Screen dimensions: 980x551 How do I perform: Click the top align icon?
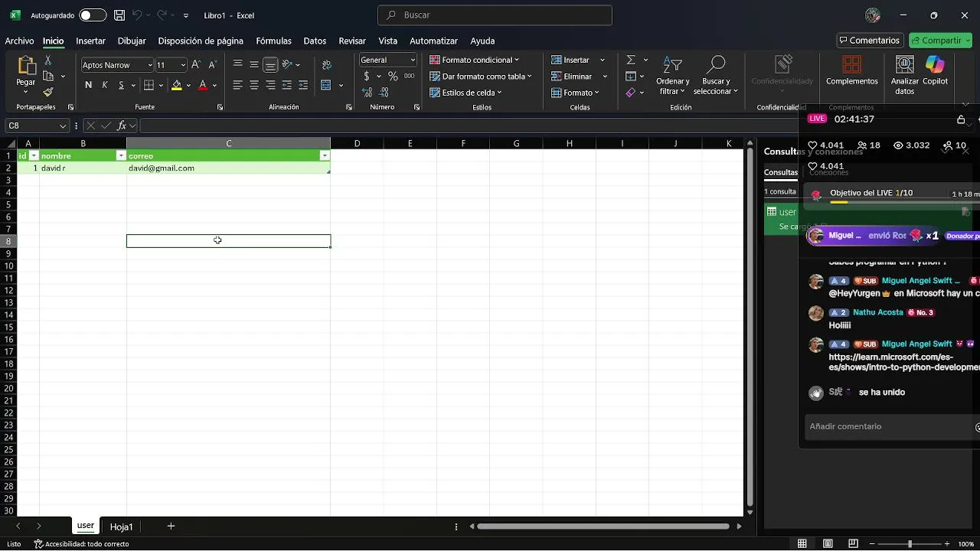[x=237, y=64]
